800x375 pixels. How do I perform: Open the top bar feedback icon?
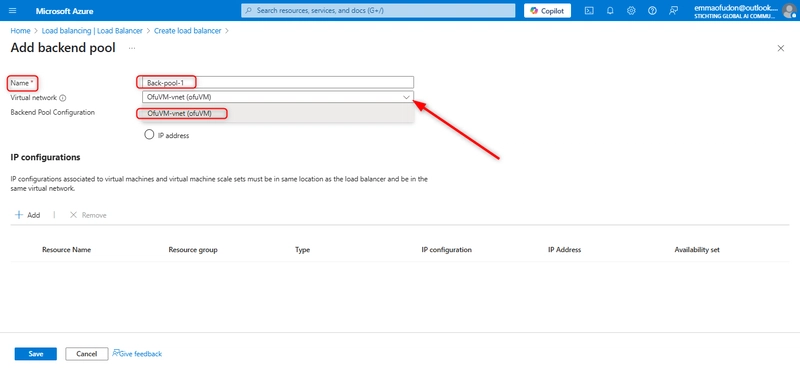coord(673,11)
